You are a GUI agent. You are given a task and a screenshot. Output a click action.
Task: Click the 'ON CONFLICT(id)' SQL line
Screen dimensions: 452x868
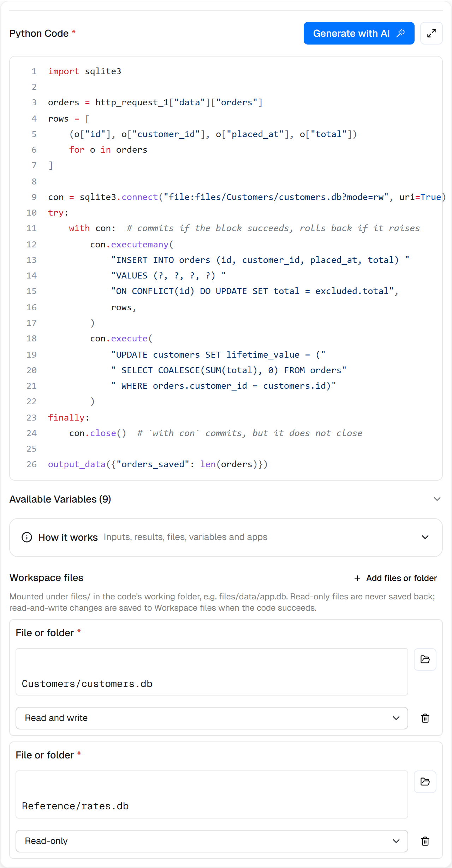(255, 291)
